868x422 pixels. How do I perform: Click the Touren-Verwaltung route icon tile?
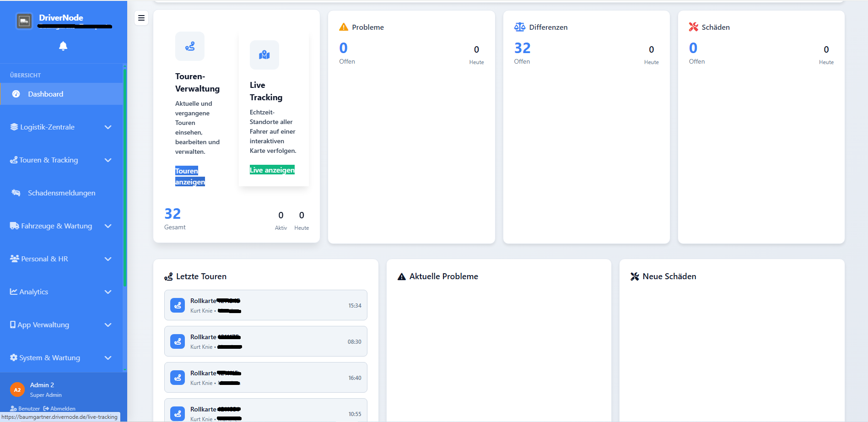pyautogui.click(x=190, y=46)
